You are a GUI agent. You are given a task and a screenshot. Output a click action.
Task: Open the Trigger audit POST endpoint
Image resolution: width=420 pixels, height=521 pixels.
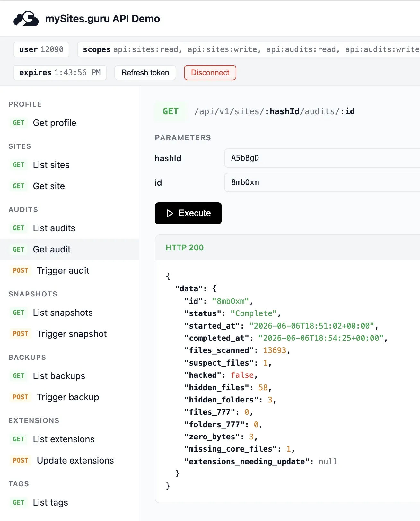click(69, 270)
